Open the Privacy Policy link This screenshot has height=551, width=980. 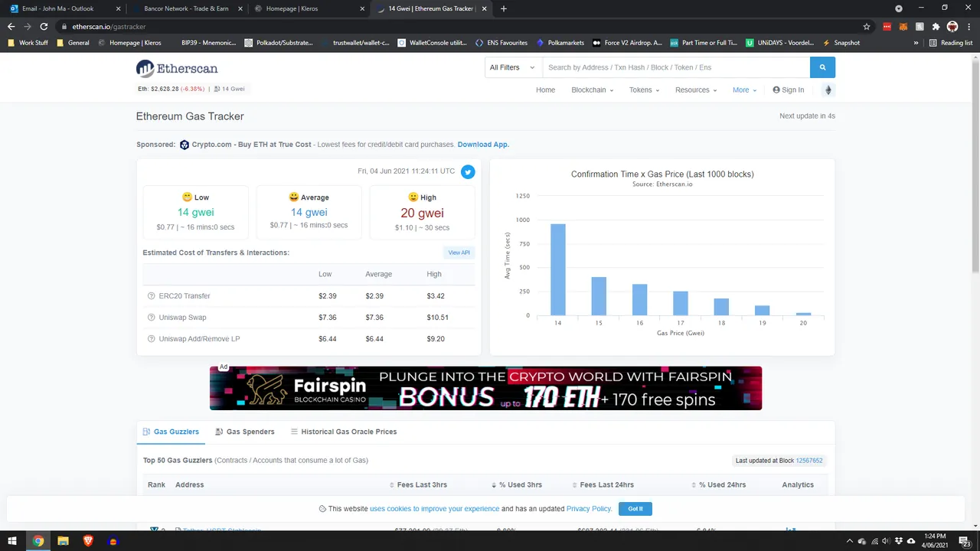pyautogui.click(x=589, y=509)
